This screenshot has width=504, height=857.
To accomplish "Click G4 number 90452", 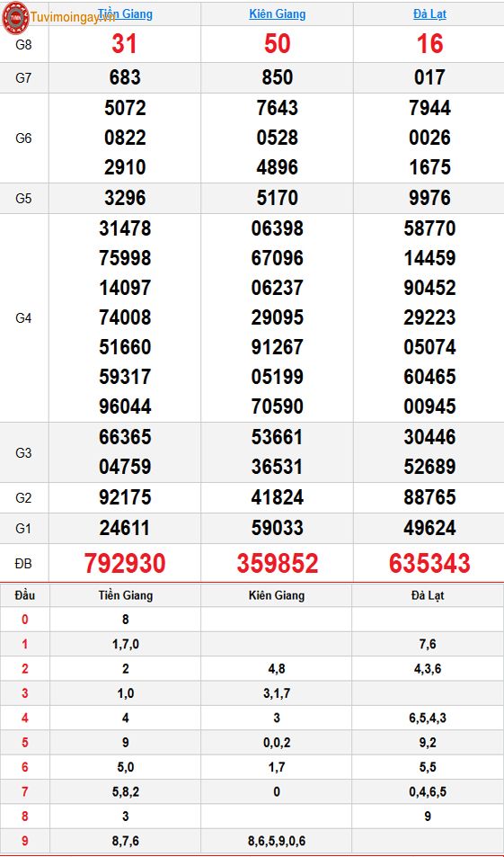I will pyautogui.click(x=429, y=288).
